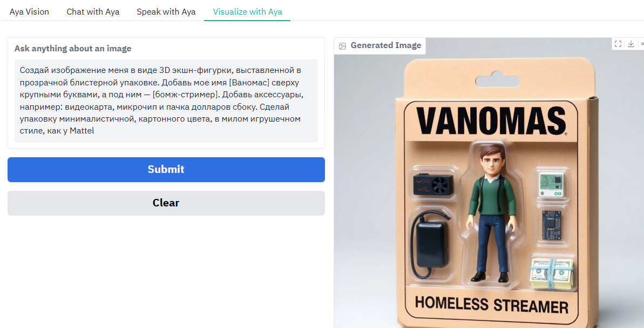Click the dollar stack in the image

(x=551, y=274)
